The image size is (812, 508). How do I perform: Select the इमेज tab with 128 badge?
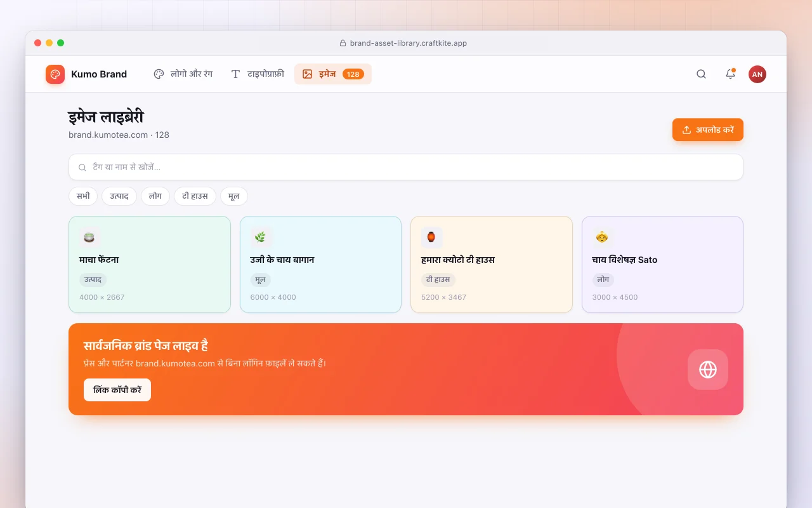[333, 74]
